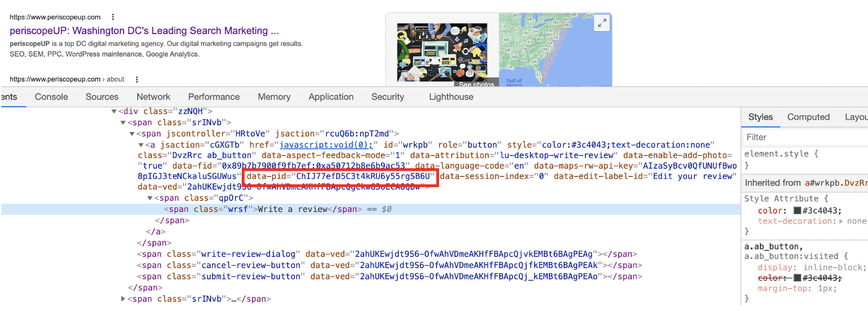Viewport: 868px width, 311px height.
Task: Open three-dot menu beside periscopeup.com URL
Action: click(113, 17)
